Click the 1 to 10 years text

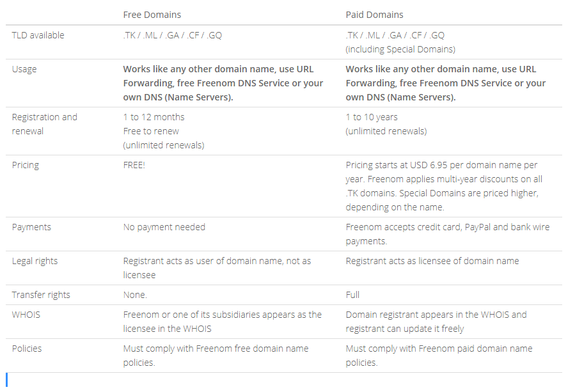[372, 117]
